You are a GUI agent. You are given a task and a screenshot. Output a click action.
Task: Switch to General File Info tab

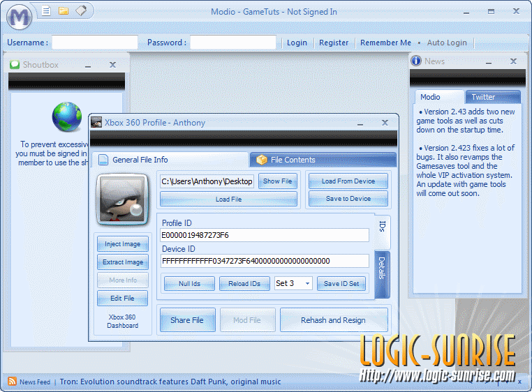(x=171, y=159)
